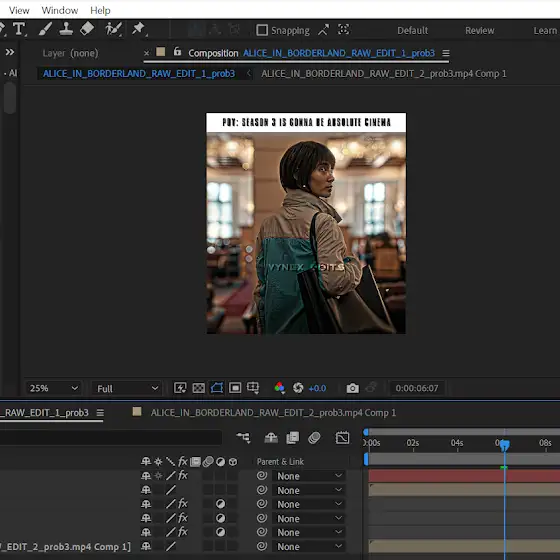Open the grid and guide options dropdown

[253, 388]
